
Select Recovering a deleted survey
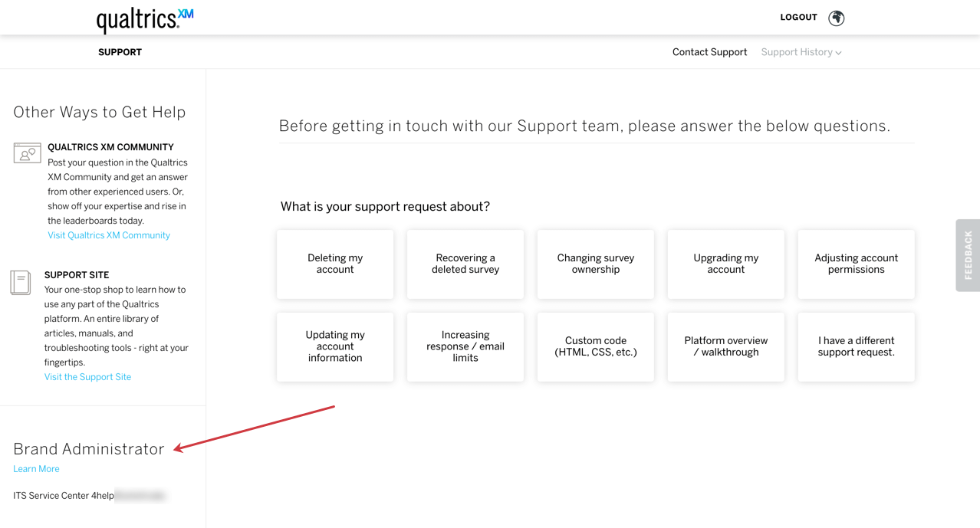(x=465, y=264)
